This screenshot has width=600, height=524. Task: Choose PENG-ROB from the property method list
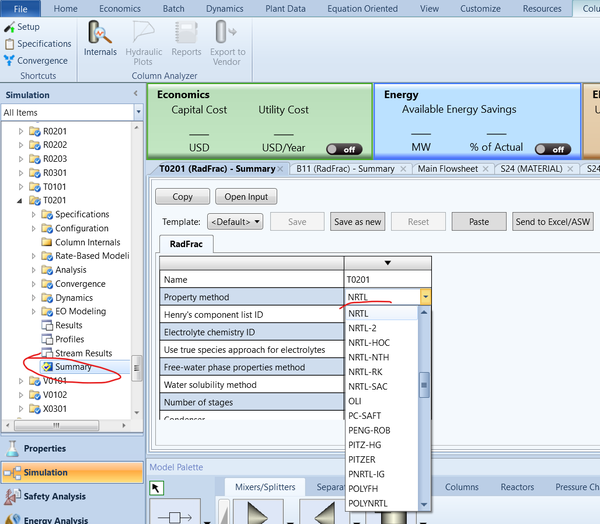(x=369, y=430)
